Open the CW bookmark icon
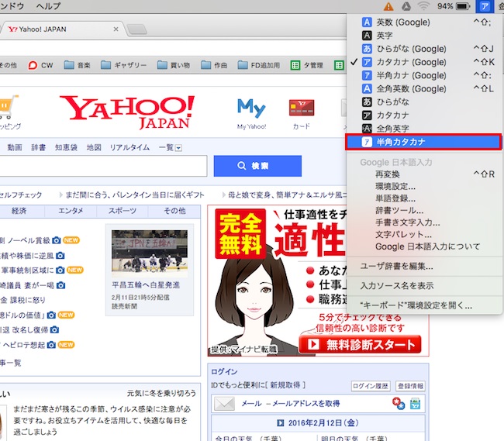 pyautogui.click(x=33, y=65)
